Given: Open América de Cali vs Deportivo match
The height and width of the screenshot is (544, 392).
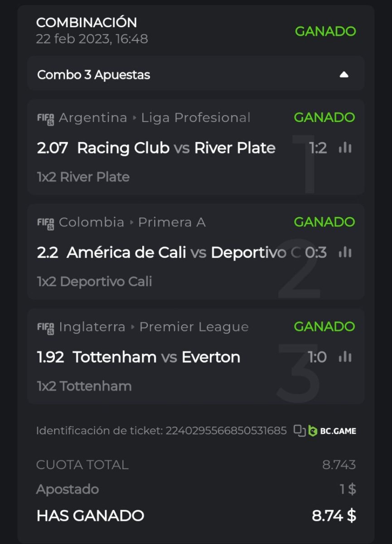Looking at the screenshot, I should [181, 253].
